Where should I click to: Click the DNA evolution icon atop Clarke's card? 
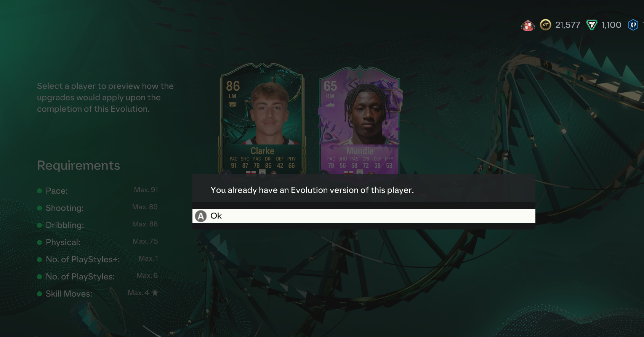click(262, 71)
